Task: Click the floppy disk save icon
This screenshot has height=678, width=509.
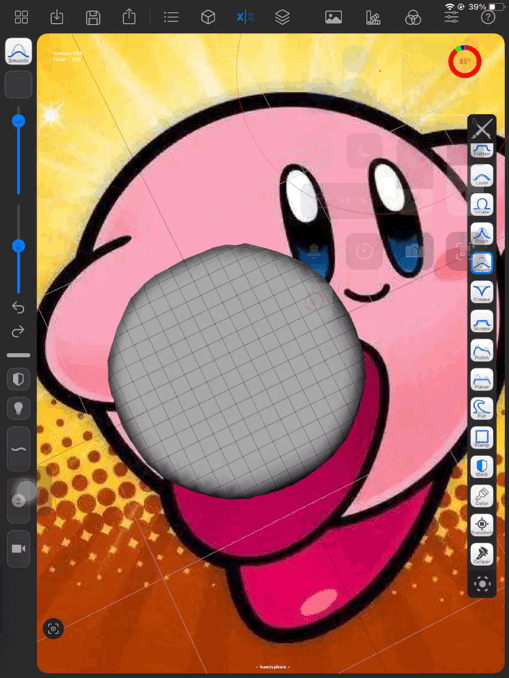Action: coord(93,18)
